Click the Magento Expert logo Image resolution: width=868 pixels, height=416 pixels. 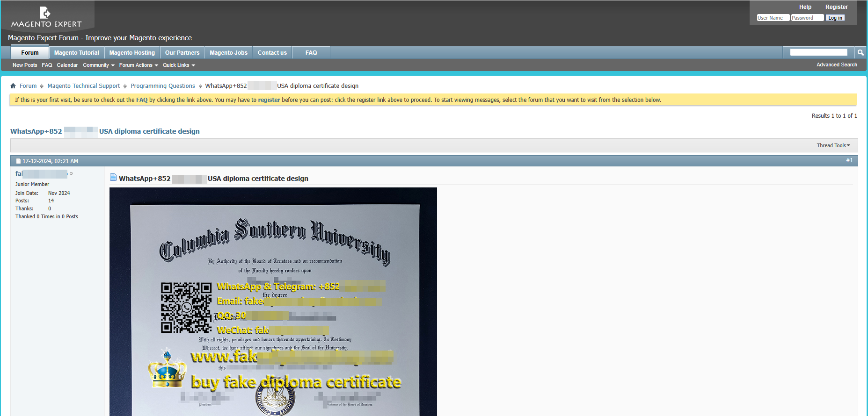pyautogui.click(x=46, y=17)
